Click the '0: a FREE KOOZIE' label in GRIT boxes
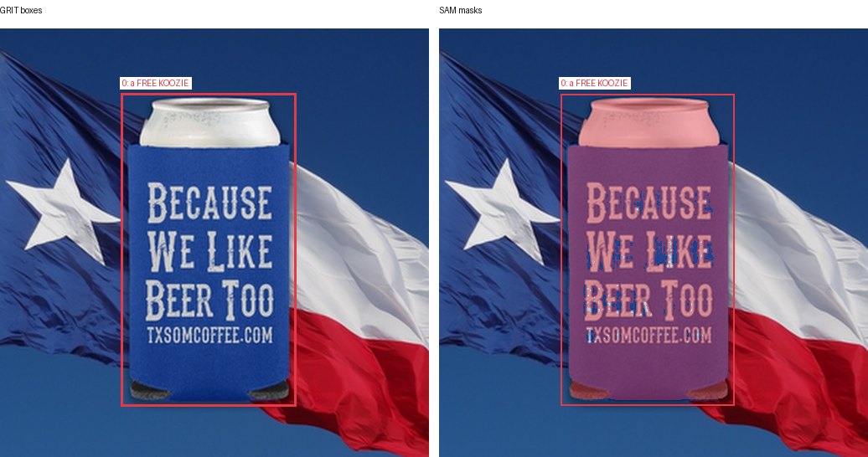Viewport: 868px width, 457px height. tap(156, 83)
